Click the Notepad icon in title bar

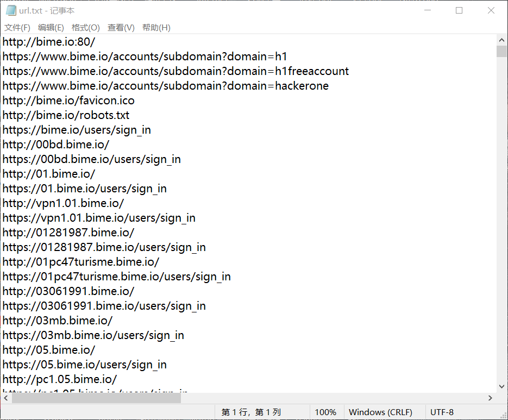[x=11, y=10]
